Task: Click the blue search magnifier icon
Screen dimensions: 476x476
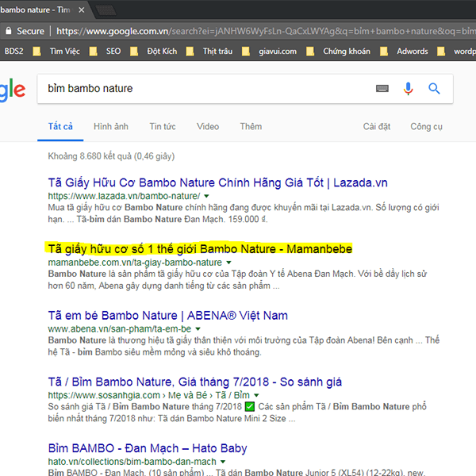Action: [434, 89]
